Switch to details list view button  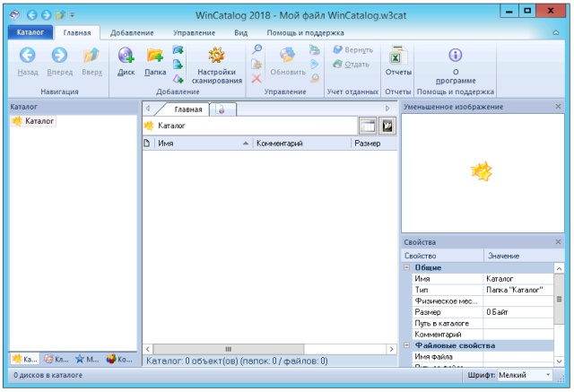[x=368, y=126]
